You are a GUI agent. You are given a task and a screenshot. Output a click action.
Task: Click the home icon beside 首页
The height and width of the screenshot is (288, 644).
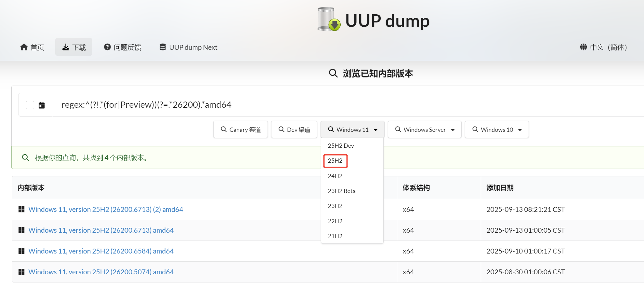24,47
